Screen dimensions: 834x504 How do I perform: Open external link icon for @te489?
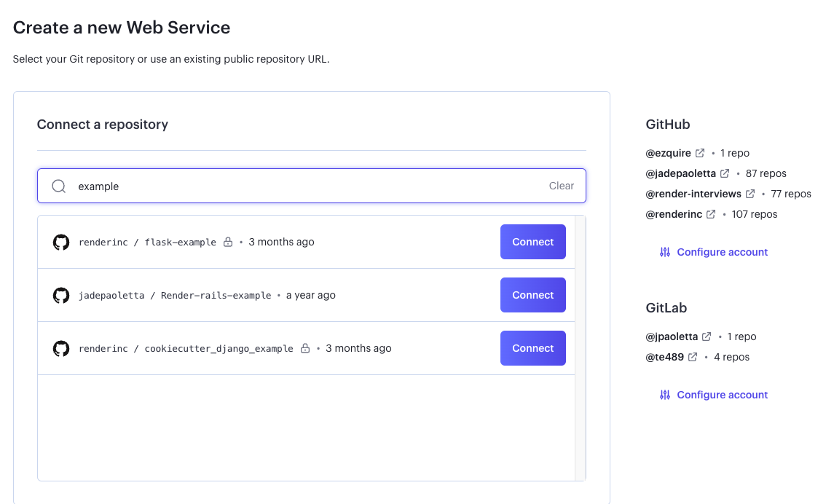click(x=693, y=357)
